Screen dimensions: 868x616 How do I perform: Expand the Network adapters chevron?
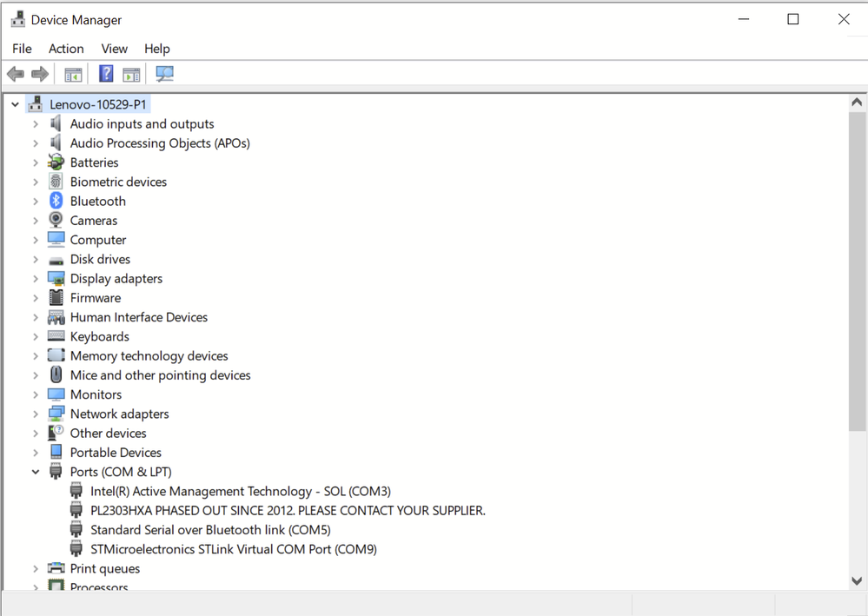pyautogui.click(x=36, y=414)
